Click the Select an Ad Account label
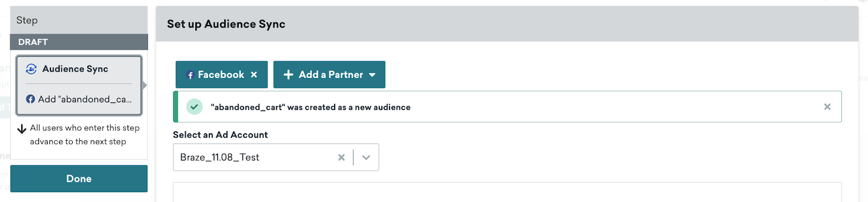868x202 pixels. pos(220,135)
